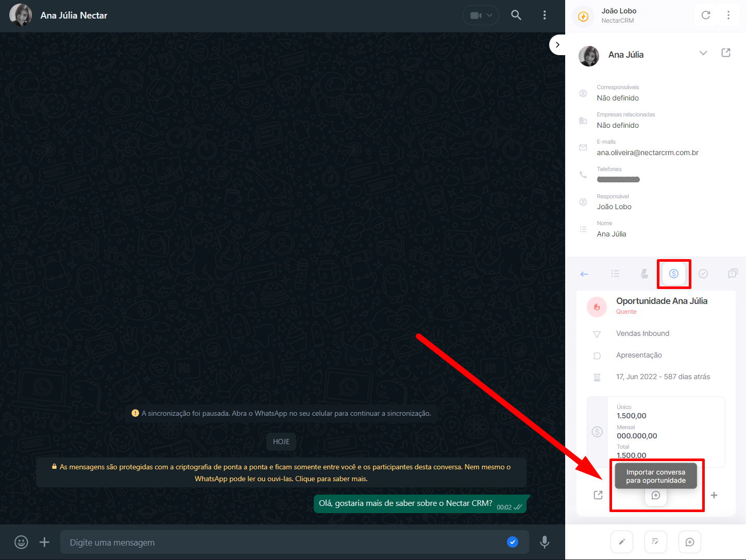The height and width of the screenshot is (560, 746).
Task: Click the sync paused warning message
Action: coord(281,413)
